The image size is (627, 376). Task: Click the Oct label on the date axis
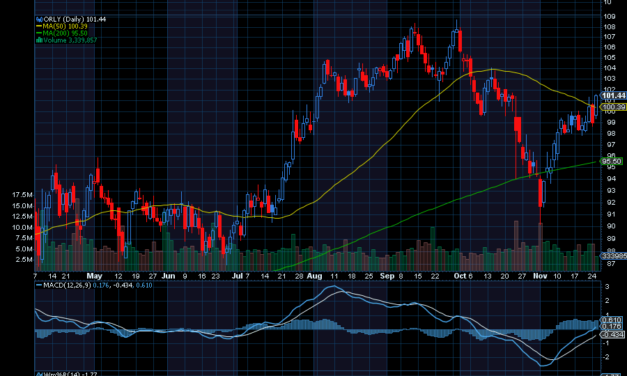click(x=460, y=276)
